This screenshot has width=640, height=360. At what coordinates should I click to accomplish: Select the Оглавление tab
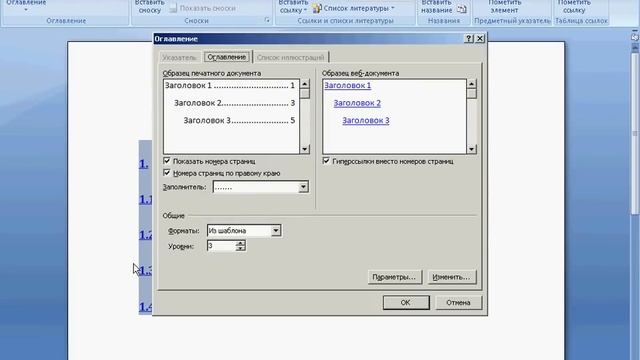click(x=227, y=57)
